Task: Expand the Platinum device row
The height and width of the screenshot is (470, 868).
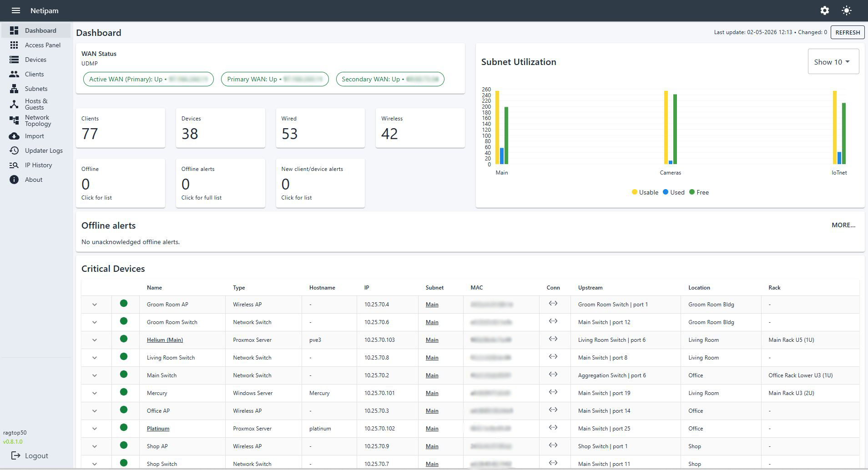Action: pos(95,429)
